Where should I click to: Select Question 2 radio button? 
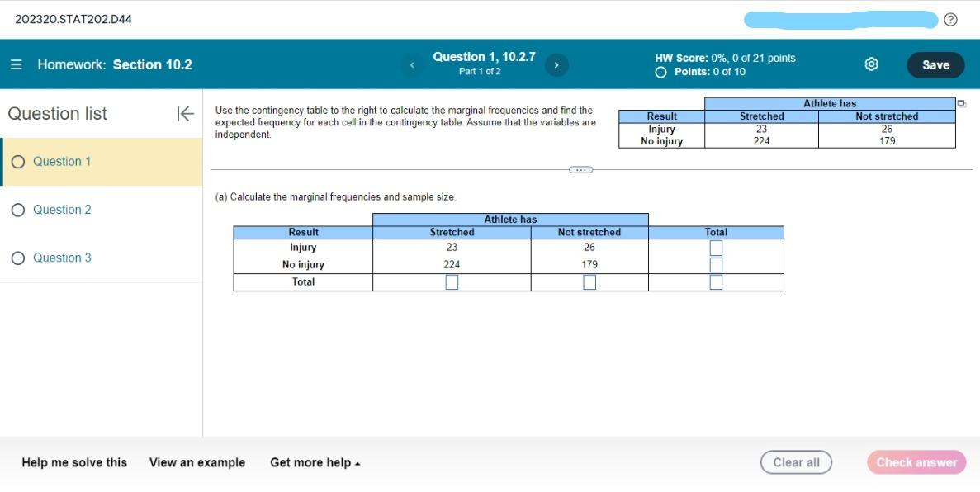pyautogui.click(x=18, y=209)
